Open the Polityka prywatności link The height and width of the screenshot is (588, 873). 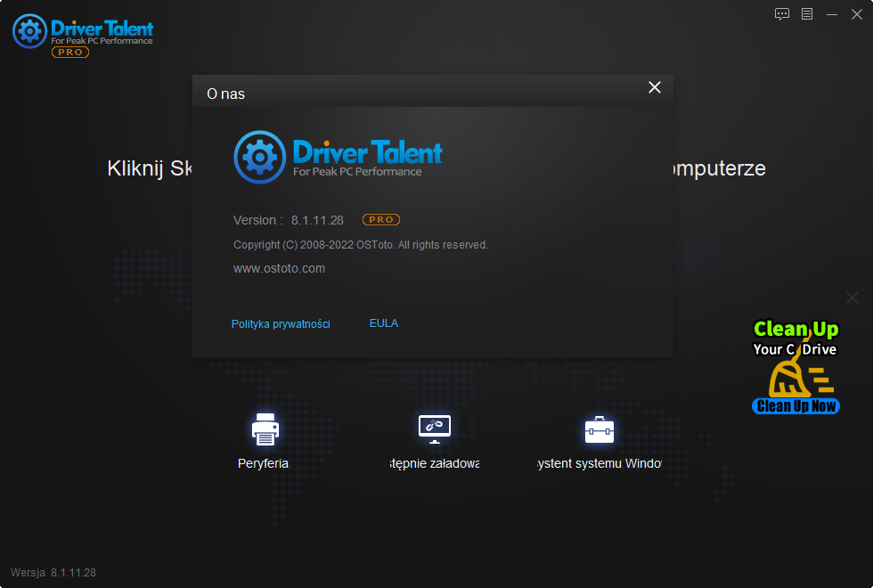coord(281,324)
